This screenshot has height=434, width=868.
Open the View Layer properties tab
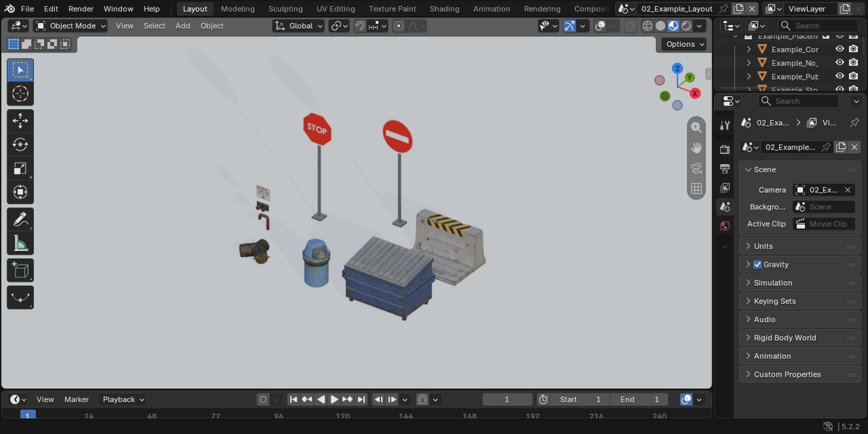click(725, 187)
